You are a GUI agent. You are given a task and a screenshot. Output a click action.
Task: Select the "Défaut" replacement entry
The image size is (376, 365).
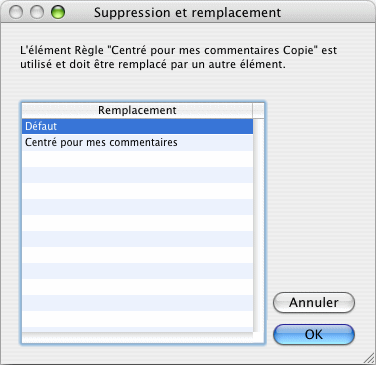click(x=137, y=126)
